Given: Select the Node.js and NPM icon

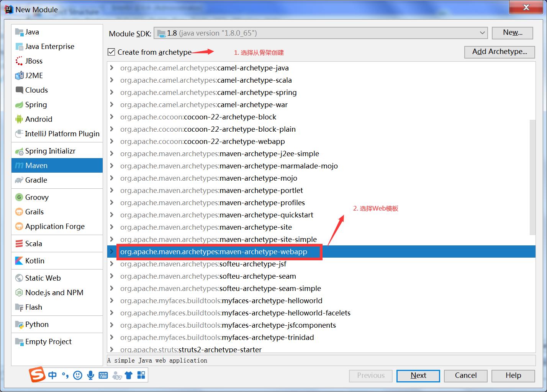Looking at the screenshot, I should point(19,292).
